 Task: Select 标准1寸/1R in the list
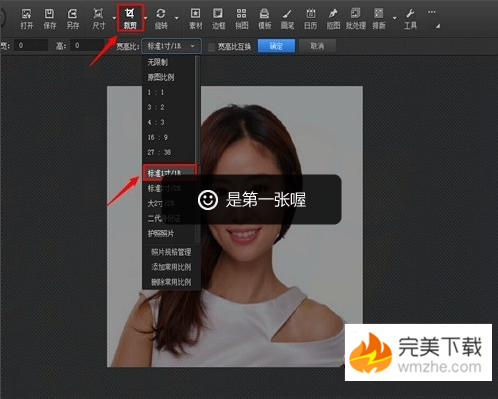[x=170, y=173]
